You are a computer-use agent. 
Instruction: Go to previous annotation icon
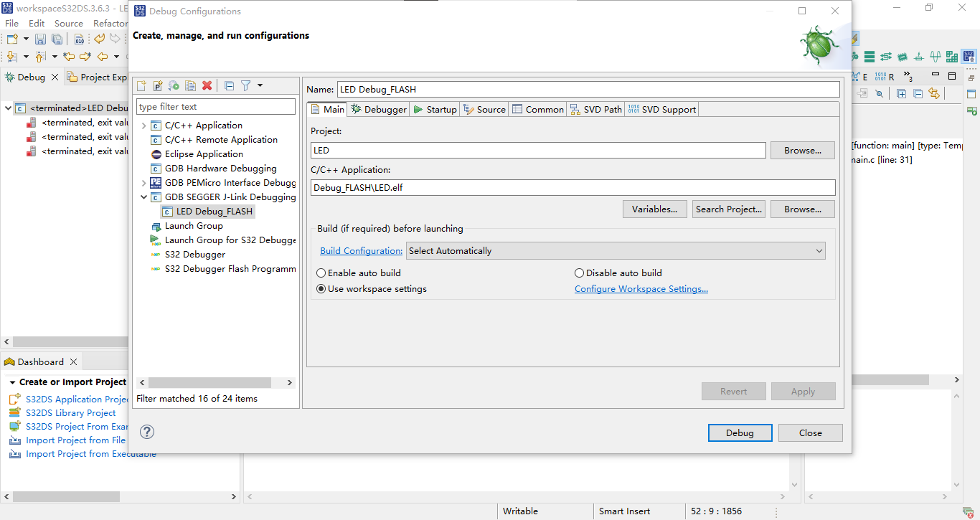[40, 57]
